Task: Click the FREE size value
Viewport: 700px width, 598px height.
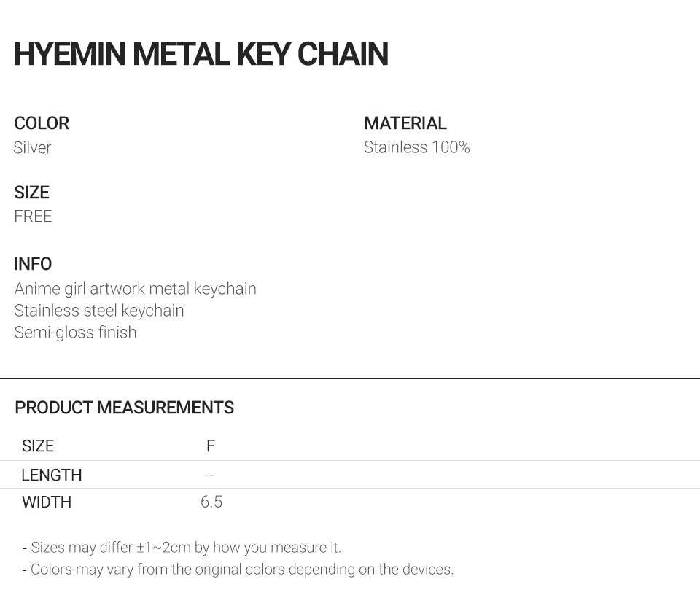Action: click(33, 217)
